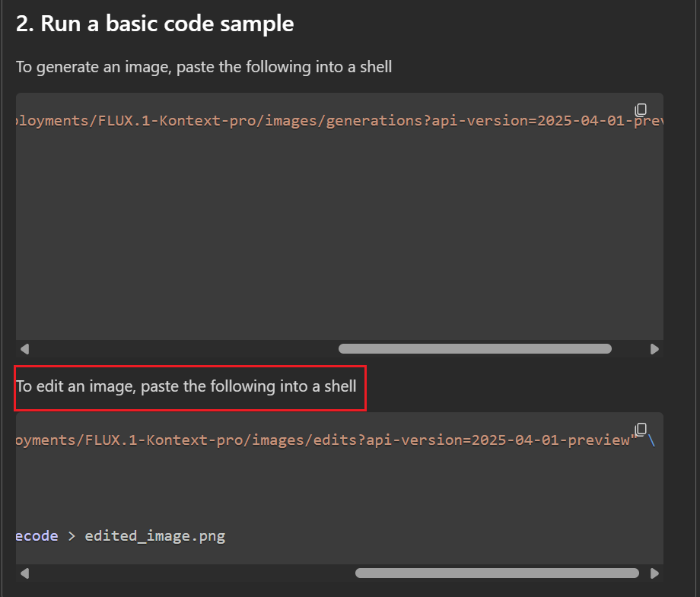Click scrollbar track left of edits thumb

click(x=190, y=573)
